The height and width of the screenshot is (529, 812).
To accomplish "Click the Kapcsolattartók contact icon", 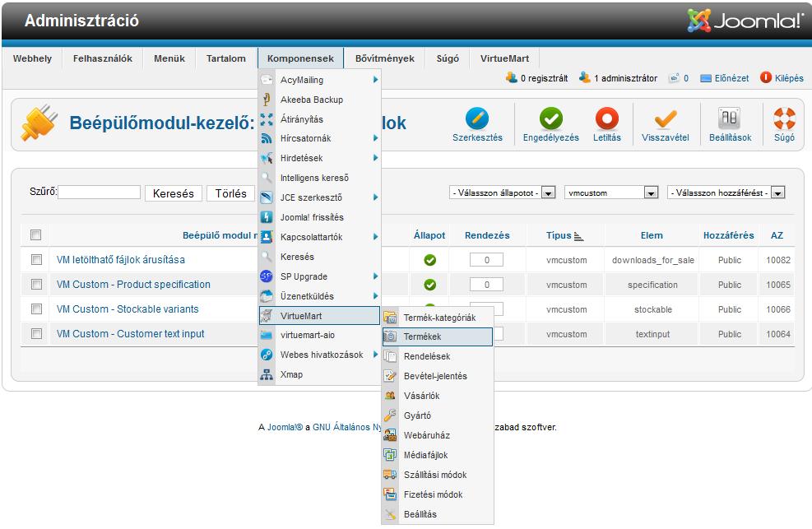I will [267, 237].
